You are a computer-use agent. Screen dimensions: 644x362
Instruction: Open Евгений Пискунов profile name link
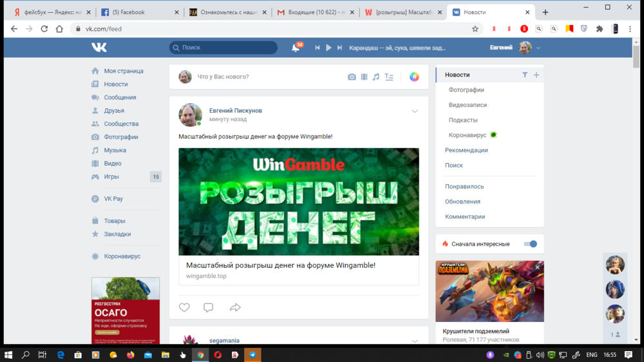click(x=235, y=111)
